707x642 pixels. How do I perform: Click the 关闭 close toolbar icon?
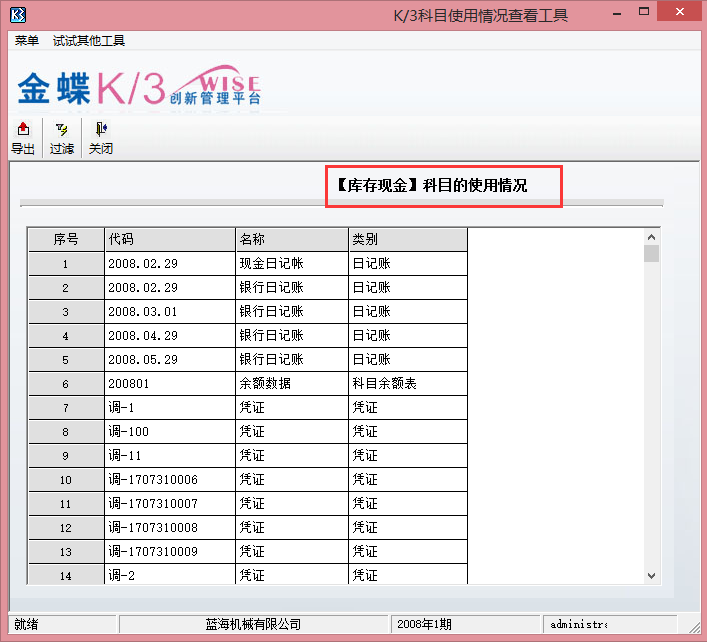[x=101, y=138]
